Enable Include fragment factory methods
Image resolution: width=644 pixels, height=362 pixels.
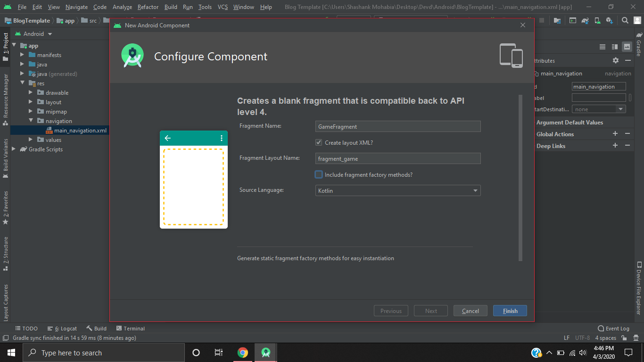319,174
